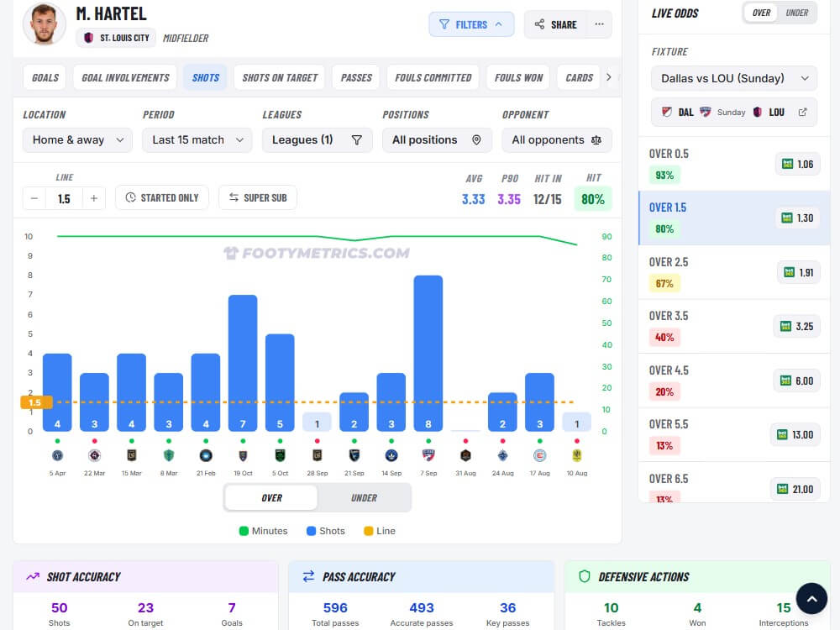Click the arrow to reveal more stat tabs

608,76
